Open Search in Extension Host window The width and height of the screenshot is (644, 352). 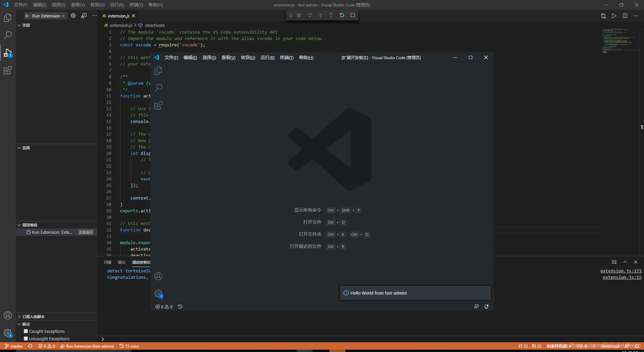(x=158, y=88)
